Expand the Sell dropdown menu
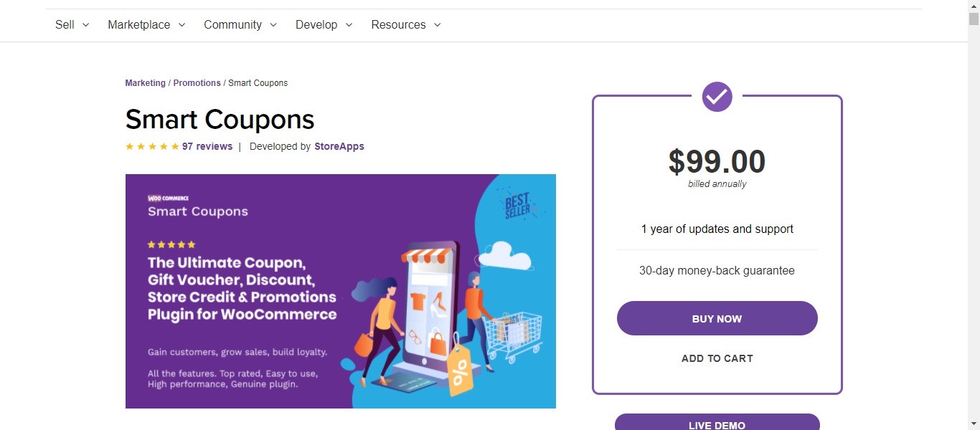This screenshot has height=430, width=980. coord(72,25)
